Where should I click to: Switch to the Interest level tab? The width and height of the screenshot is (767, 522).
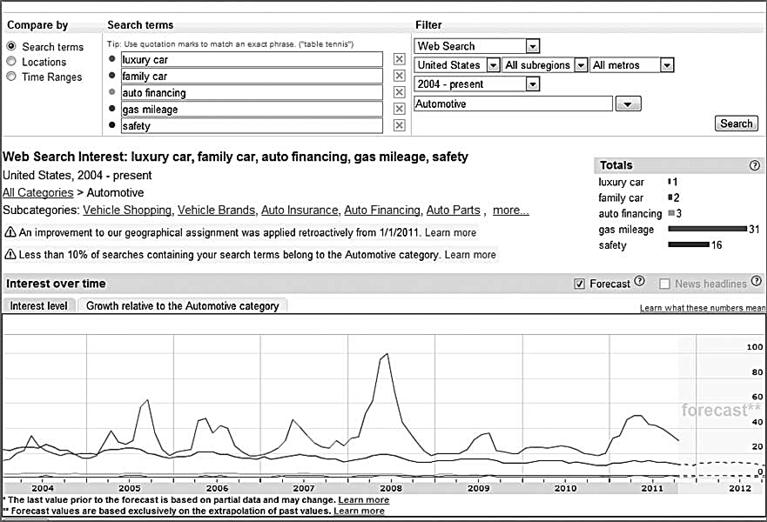pyautogui.click(x=39, y=306)
